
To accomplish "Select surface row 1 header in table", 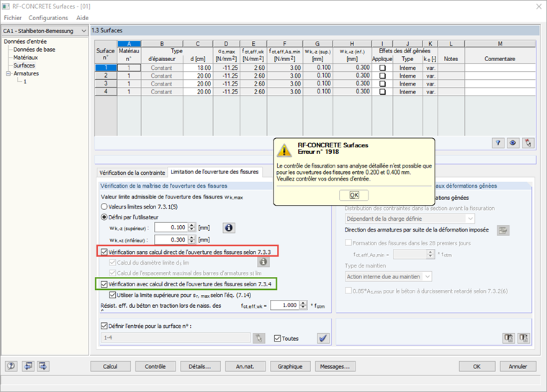I will click(x=106, y=68).
